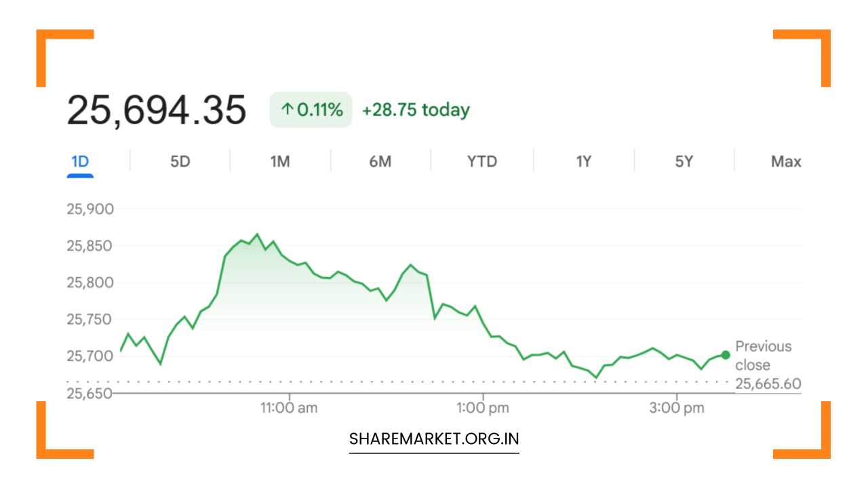The height and width of the screenshot is (488, 868).
Task: Click the up arrow in percentage badge
Action: tap(288, 110)
